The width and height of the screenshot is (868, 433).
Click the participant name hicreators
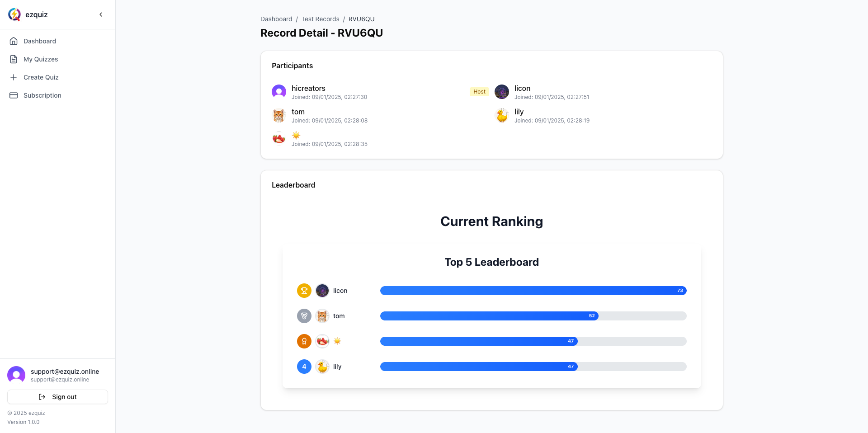[308, 88]
